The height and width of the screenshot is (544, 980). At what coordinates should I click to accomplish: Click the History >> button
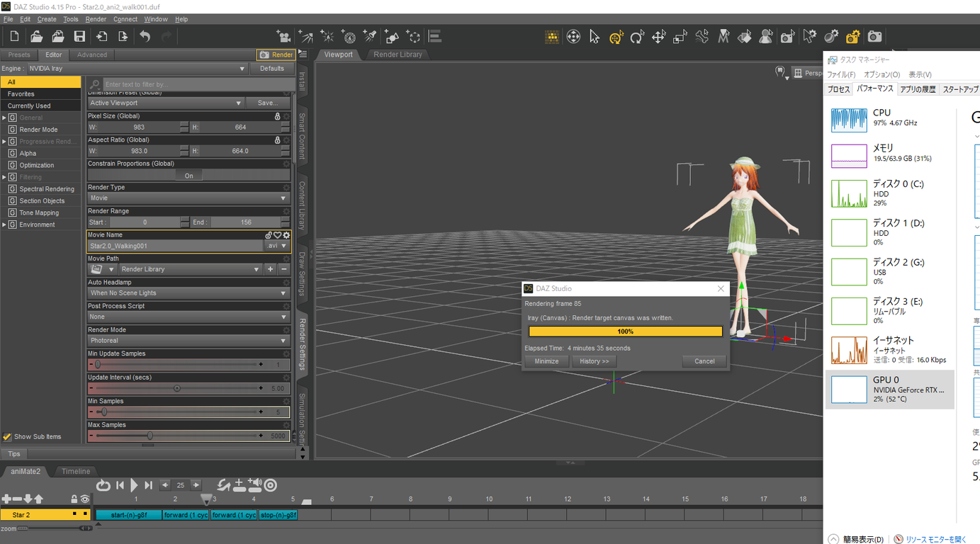pos(594,361)
